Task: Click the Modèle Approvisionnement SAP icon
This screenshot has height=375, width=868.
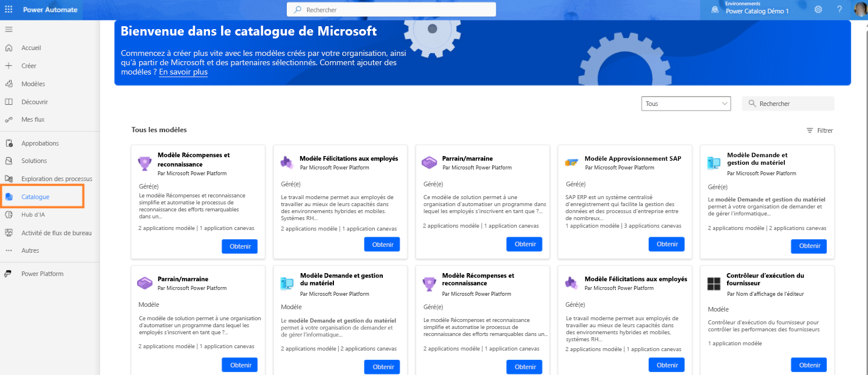Action: click(x=571, y=163)
